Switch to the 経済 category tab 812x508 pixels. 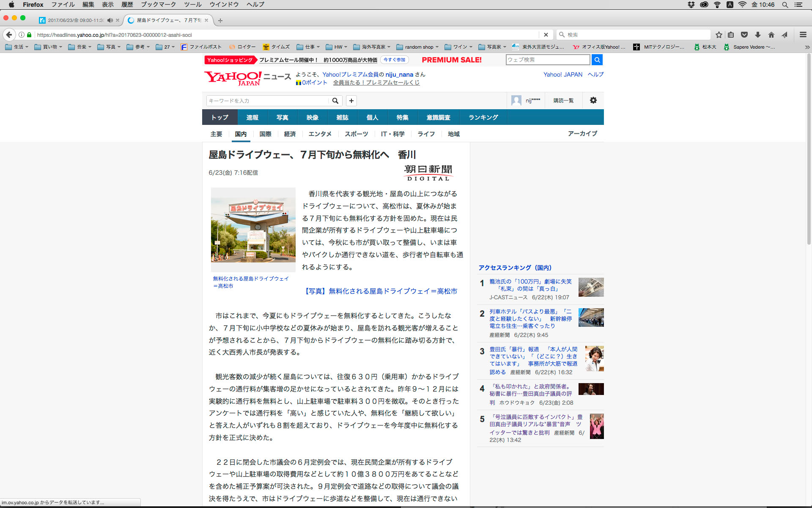pos(290,134)
